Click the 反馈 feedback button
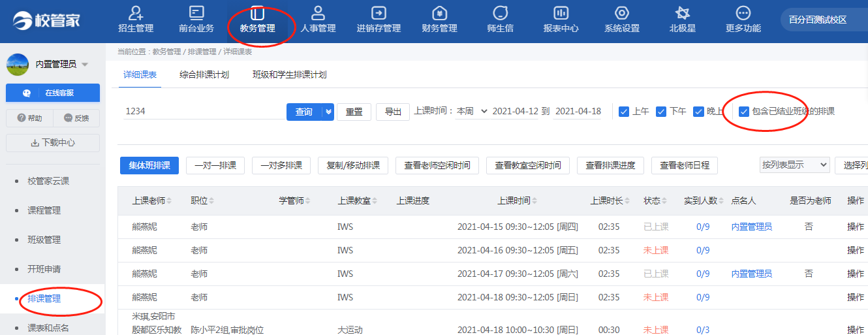Viewport: 868px width, 335px height. (76, 118)
